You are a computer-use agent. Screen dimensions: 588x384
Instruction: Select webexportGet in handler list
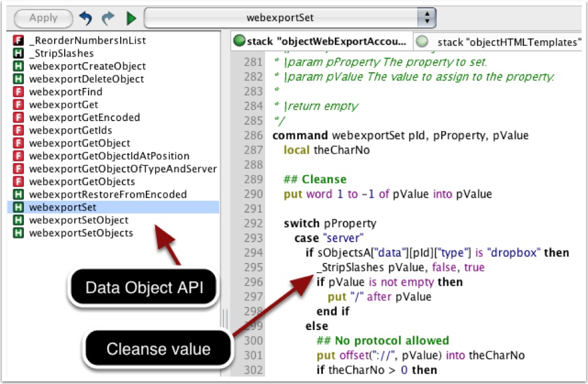(x=63, y=105)
